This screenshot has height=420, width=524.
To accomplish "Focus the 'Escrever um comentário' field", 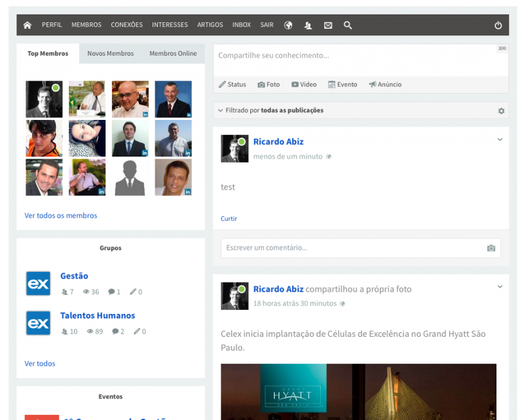I will 361,248.
